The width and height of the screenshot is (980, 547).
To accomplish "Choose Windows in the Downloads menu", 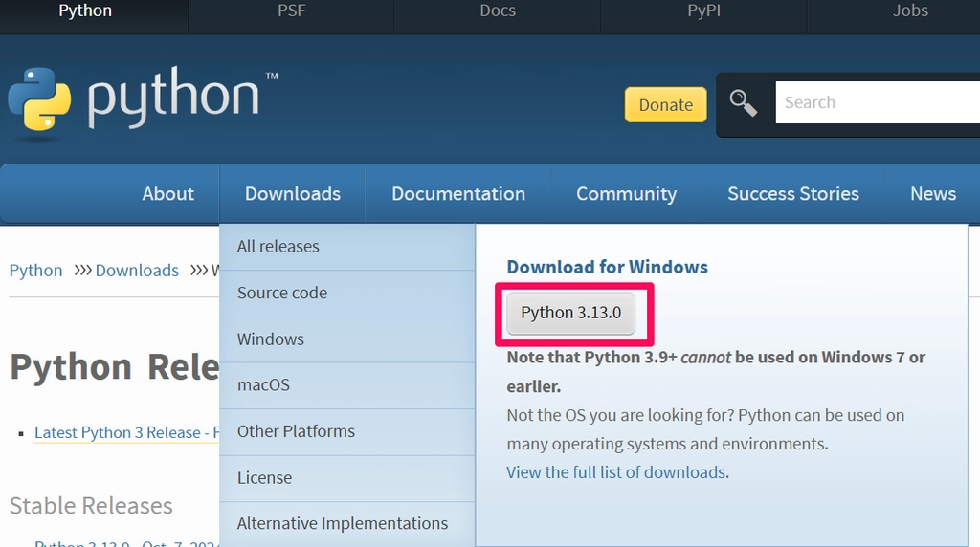I will (x=346, y=339).
